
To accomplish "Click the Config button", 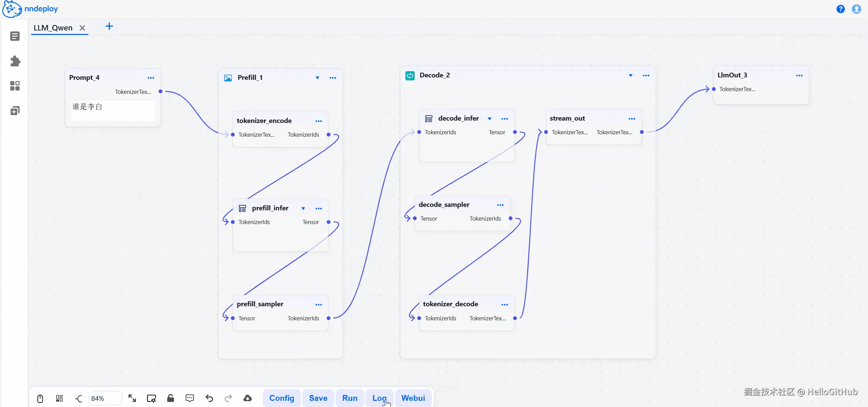I will tap(281, 398).
